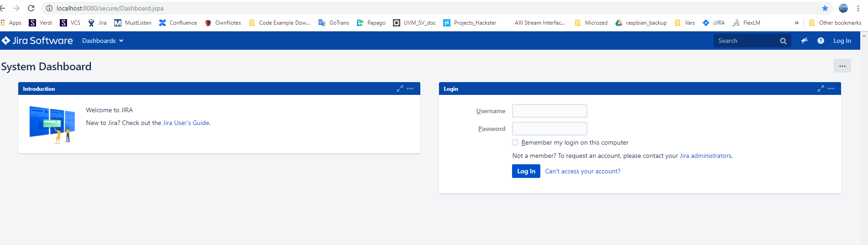Click the page vertical scrollbar
Image resolution: width=868 pixels, height=245 pixels.
(x=864, y=138)
